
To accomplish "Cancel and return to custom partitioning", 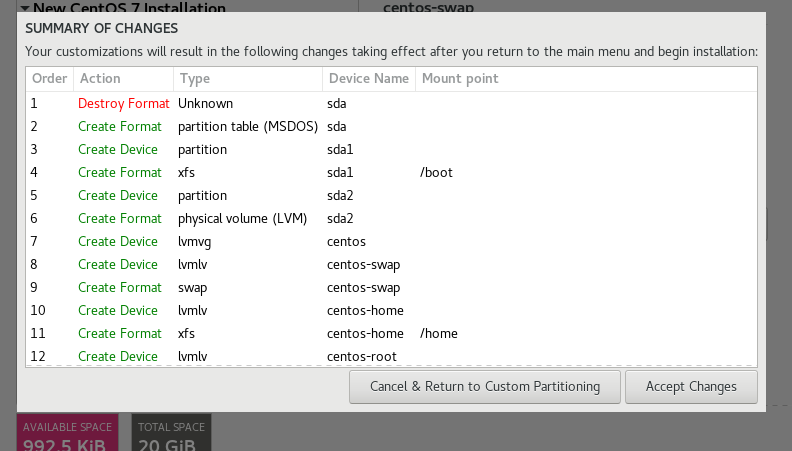I will 484,387.
